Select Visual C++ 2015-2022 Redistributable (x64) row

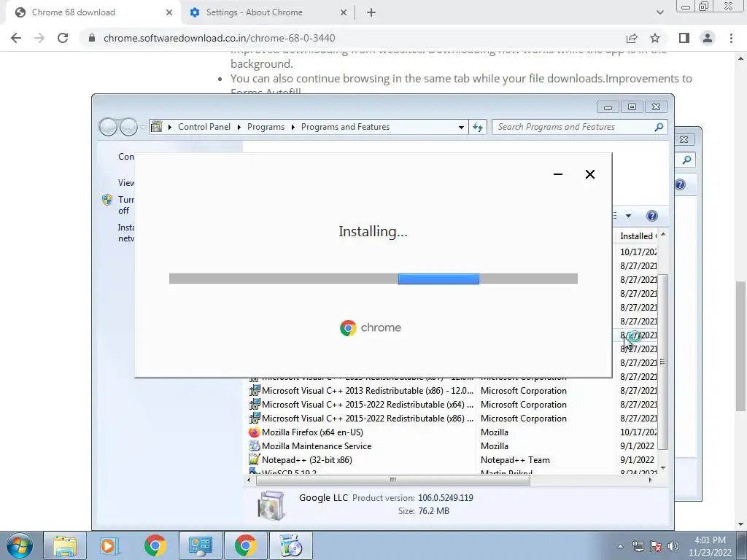[452, 404]
